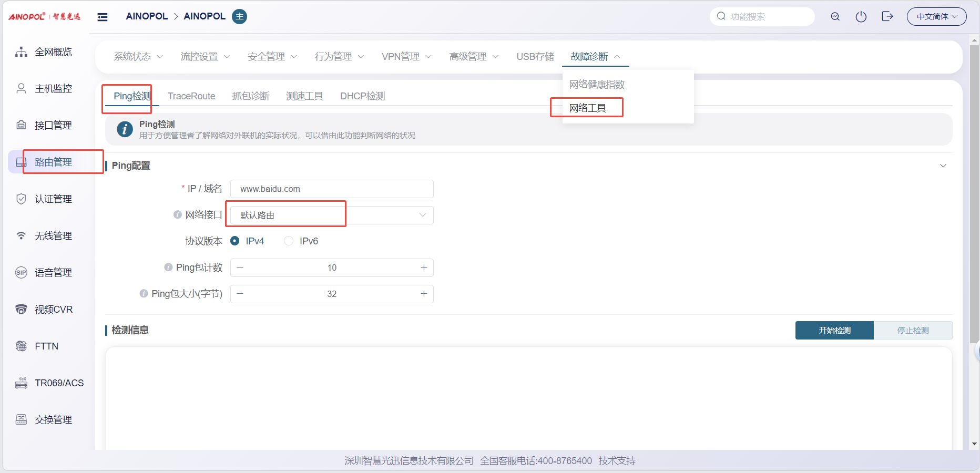Switch to the TraceRoute tab
The height and width of the screenshot is (473, 980).
pyautogui.click(x=191, y=96)
